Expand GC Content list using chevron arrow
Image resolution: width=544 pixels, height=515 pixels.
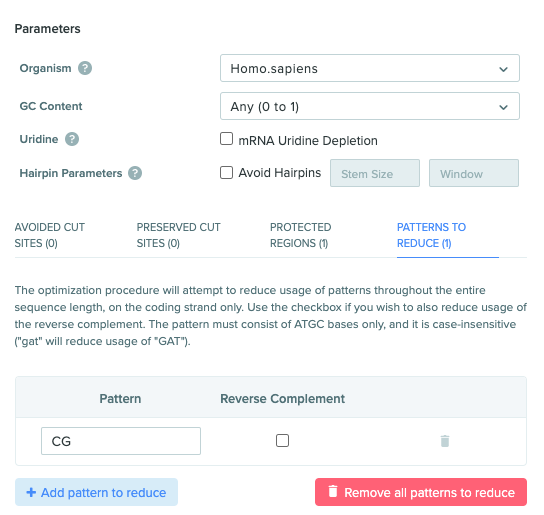click(503, 107)
